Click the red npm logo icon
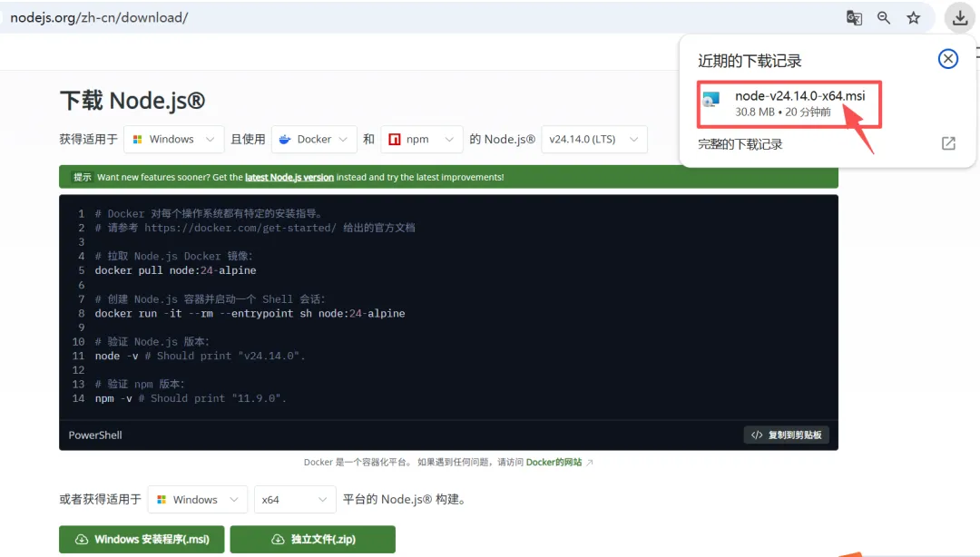The image size is (980, 557). [395, 140]
